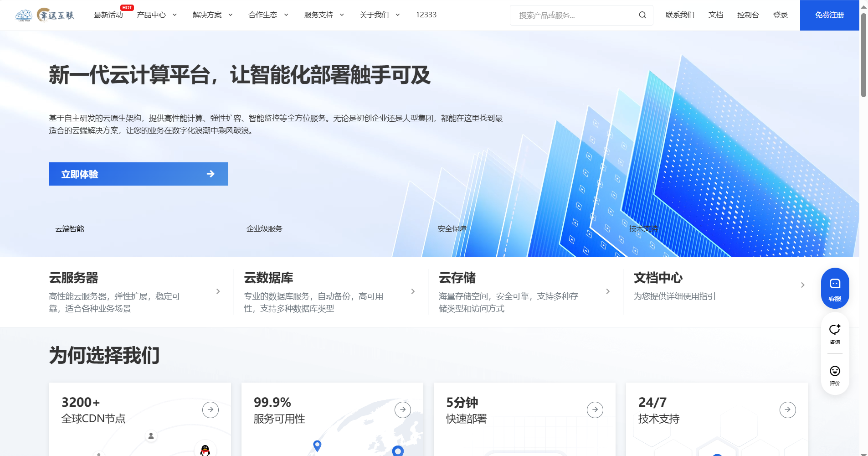Image resolution: width=868 pixels, height=456 pixels.
Task: Click the site logo in header
Action: tap(45, 15)
